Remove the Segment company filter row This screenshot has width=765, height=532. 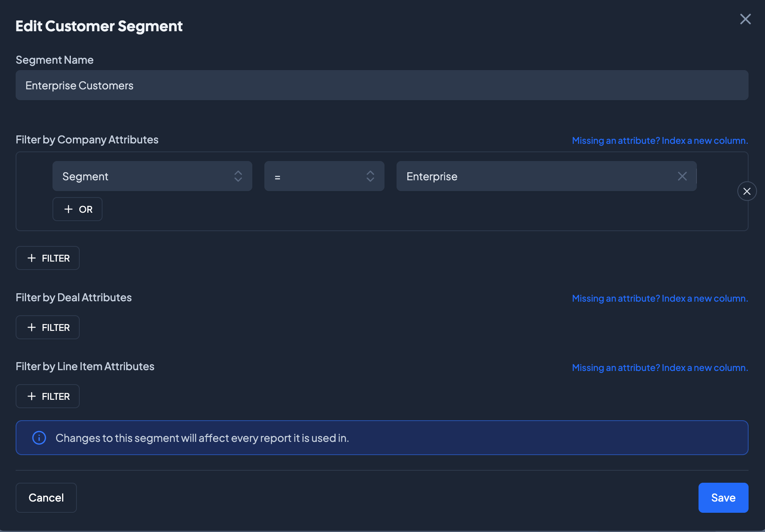[747, 191]
